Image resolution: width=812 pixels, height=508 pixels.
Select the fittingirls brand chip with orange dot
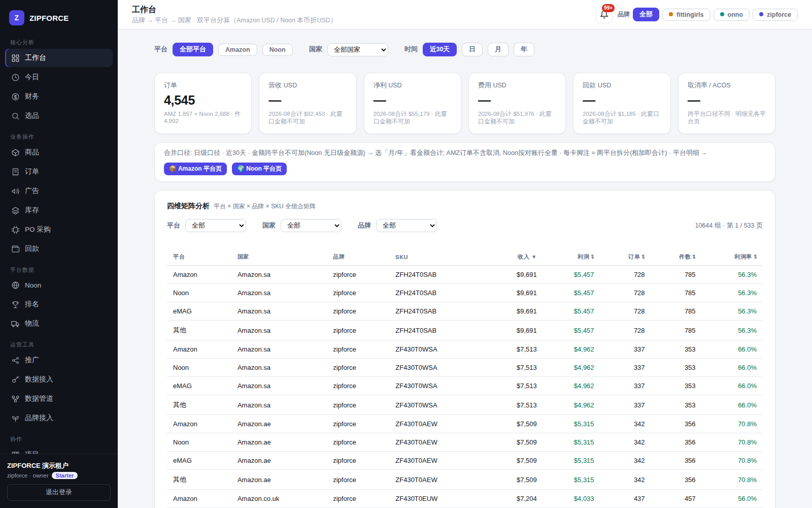coord(686,15)
